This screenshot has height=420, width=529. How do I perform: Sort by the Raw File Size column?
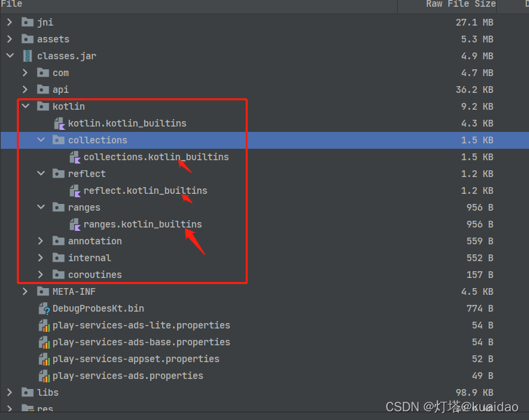[460, 4]
